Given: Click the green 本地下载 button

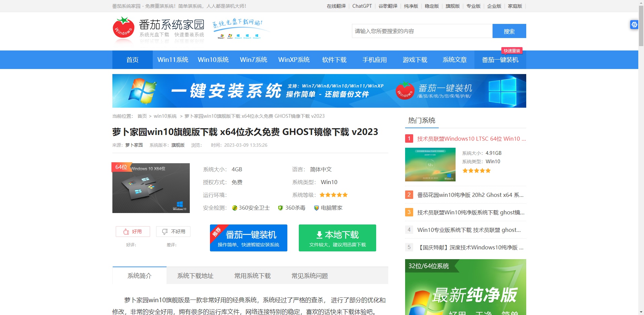Looking at the screenshot, I should click(337, 238).
